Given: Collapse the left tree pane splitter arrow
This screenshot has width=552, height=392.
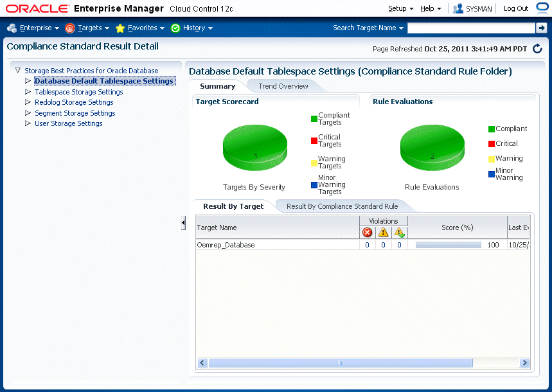Looking at the screenshot, I should pos(183,222).
